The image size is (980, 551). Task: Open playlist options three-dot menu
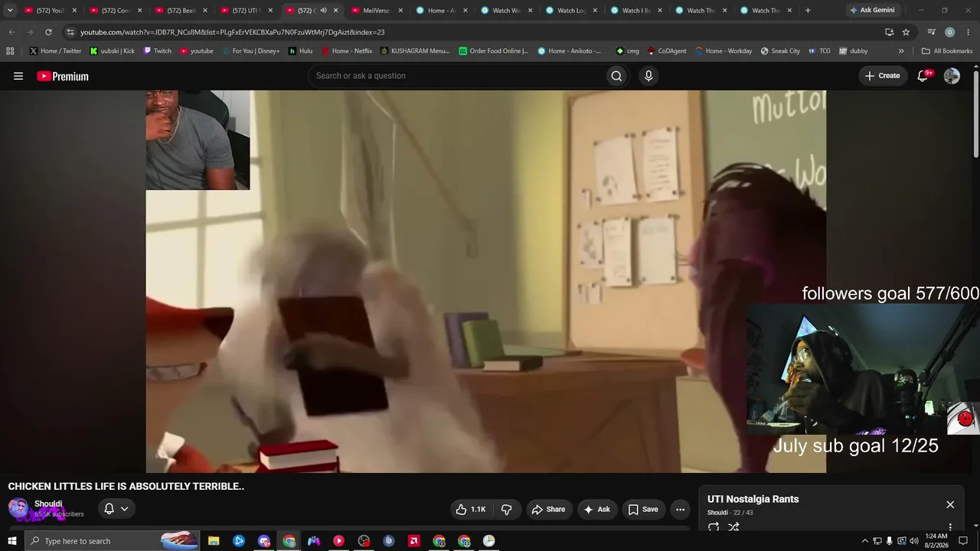point(950,527)
